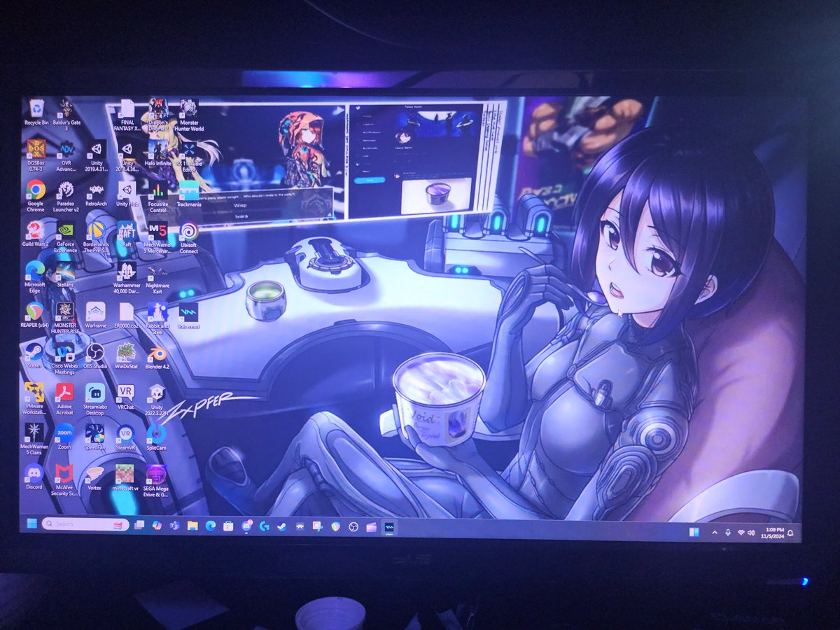The height and width of the screenshot is (630, 840).
Task: Launch DOSBox 0.74-3 shortcut
Action: pos(36,155)
